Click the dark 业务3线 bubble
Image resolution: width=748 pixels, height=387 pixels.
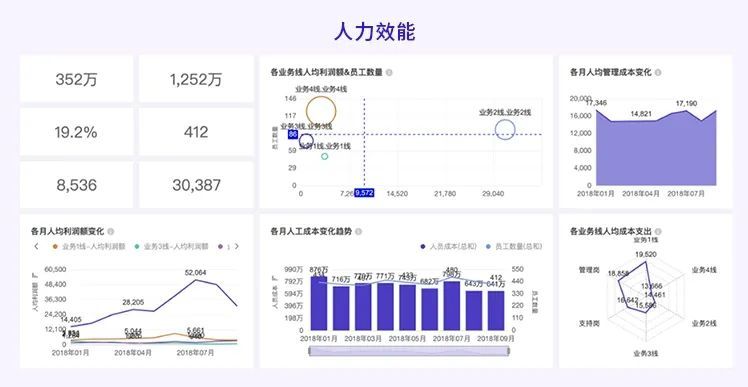coord(306,141)
